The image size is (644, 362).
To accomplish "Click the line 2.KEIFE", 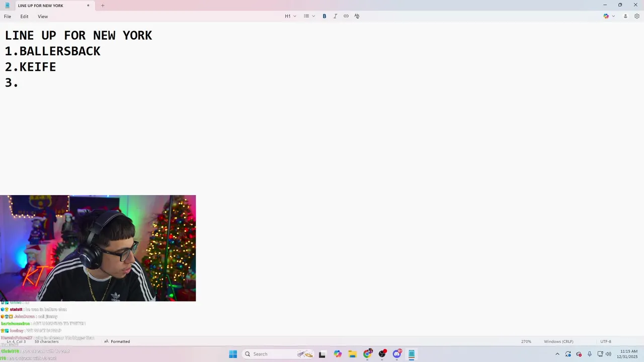I will pos(31,67).
